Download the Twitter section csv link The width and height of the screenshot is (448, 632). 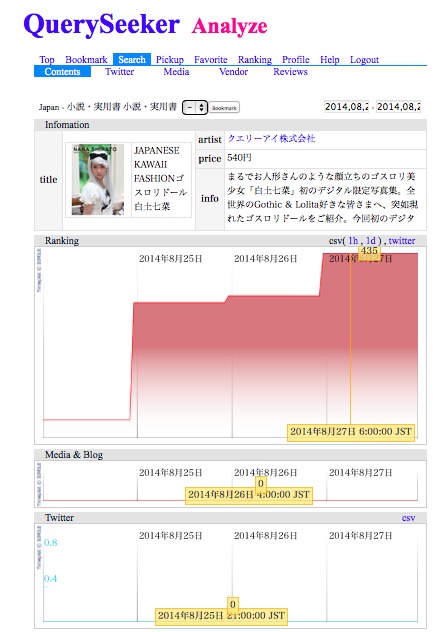pos(408,518)
